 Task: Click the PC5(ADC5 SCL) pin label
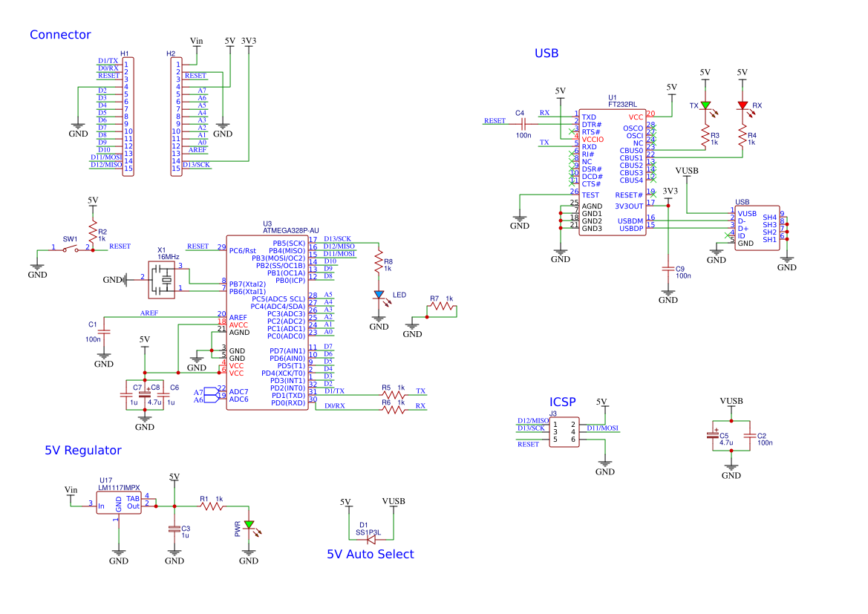tap(278, 299)
